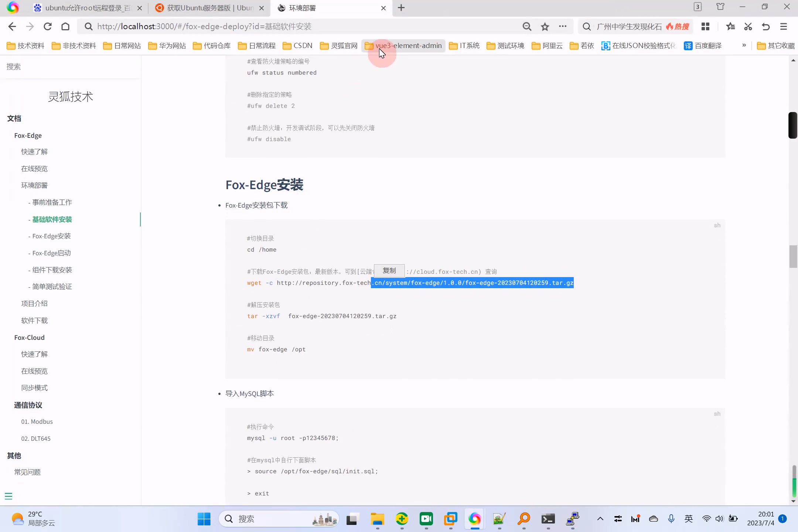Click the Fox-Edge安装 heading
Image resolution: width=798 pixels, height=532 pixels.
tap(265, 185)
